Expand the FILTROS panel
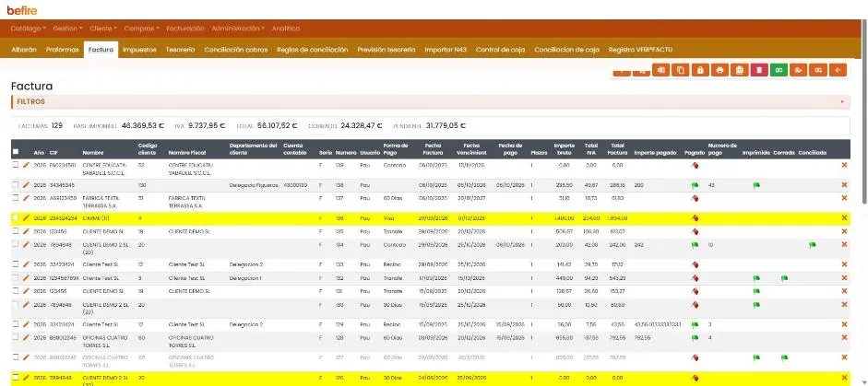The width and height of the screenshot is (868, 386). tap(430, 101)
